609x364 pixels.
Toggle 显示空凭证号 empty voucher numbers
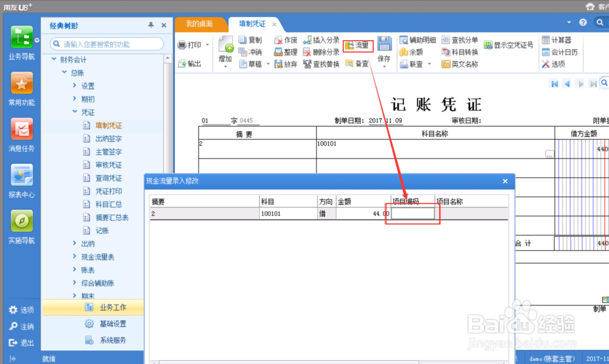[x=512, y=45]
